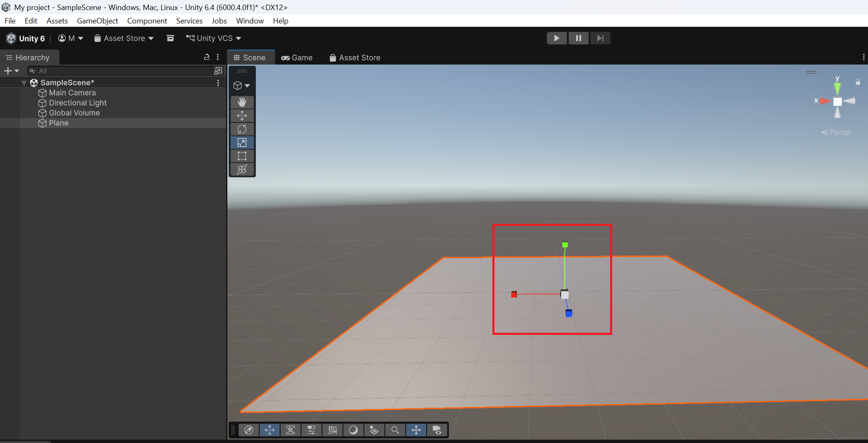The image size is (868, 443).
Task: Click the Undo History icon in toolbar
Action: pyautogui.click(x=170, y=38)
